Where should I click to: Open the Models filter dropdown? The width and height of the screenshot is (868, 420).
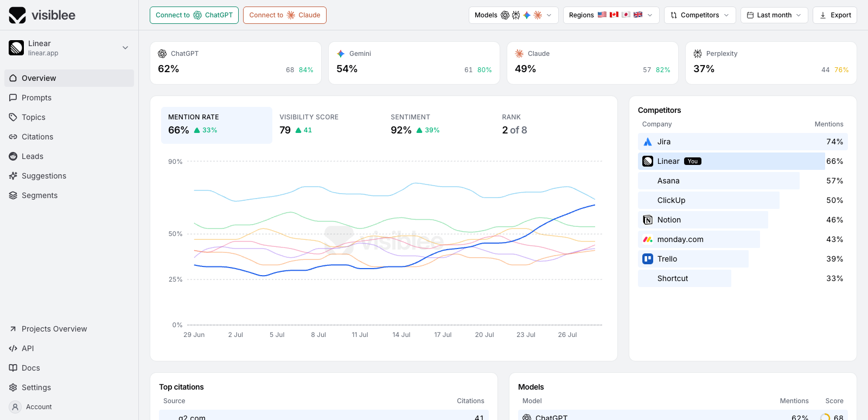513,15
